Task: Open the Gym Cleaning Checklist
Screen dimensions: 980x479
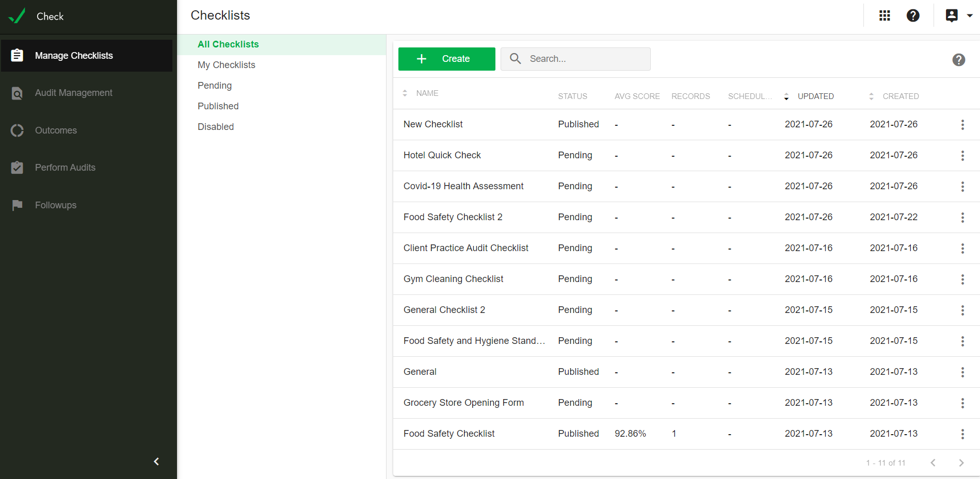Action: (x=453, y=279)
